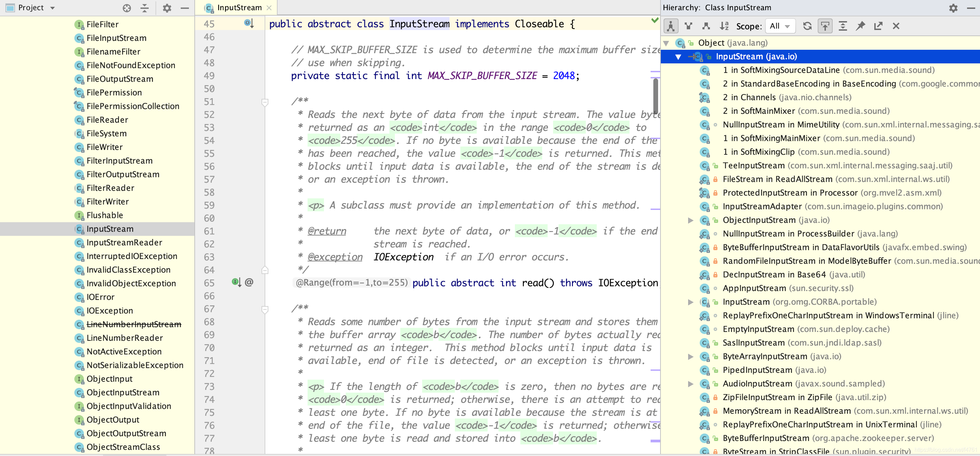Collapse the InputStream (java.io) hierarchy node
This screenshot has height=456, width=980.
(x=678, y=57)
